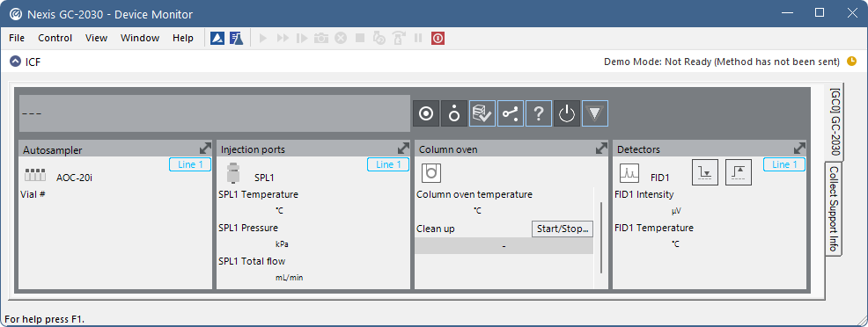This screenshot has width=868, height=327.
Task: Click the column oven coil icon
Action: tap(430, 173)
